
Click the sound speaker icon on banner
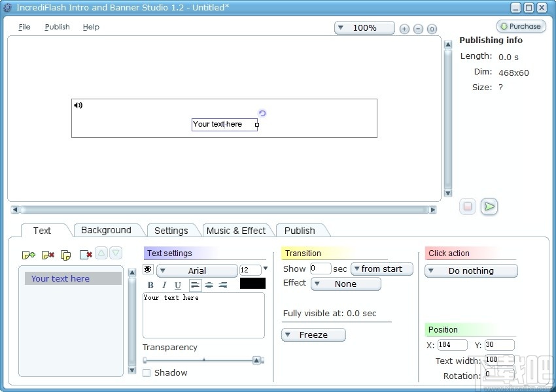(x=78, y=105)
